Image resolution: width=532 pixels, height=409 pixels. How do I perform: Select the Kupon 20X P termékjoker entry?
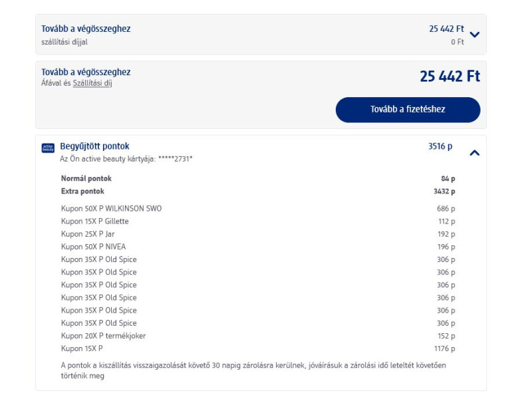(x=103, y=336)
